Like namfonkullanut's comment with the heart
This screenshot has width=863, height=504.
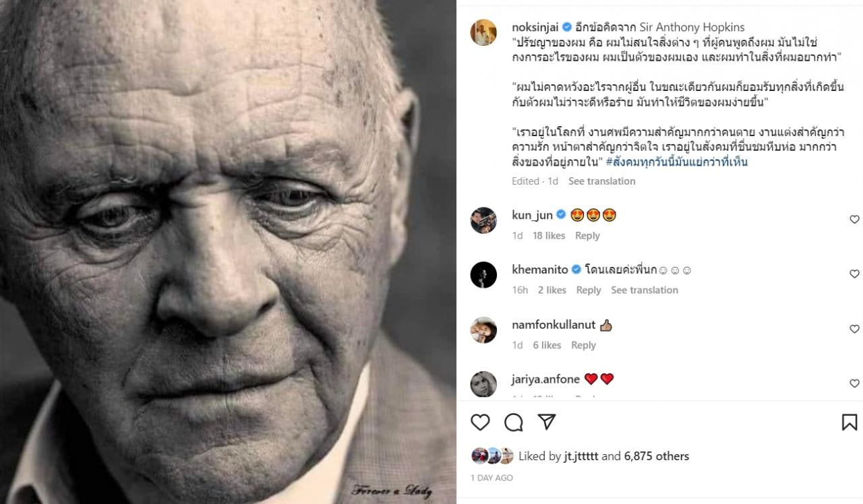tap(854, 329)
